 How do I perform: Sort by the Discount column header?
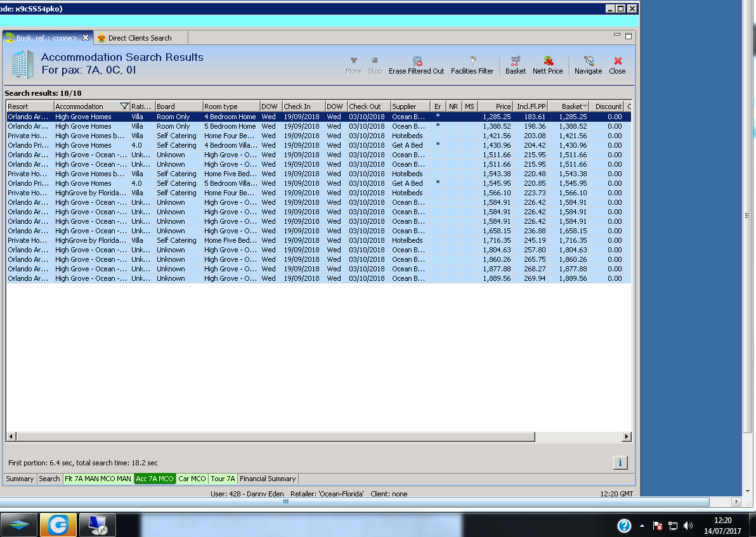tap(607, 106)
